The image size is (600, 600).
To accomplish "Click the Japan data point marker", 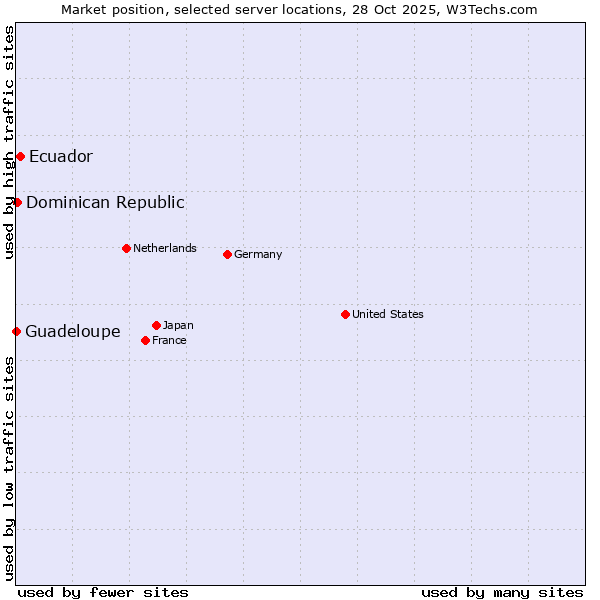I will pos(156,325).
